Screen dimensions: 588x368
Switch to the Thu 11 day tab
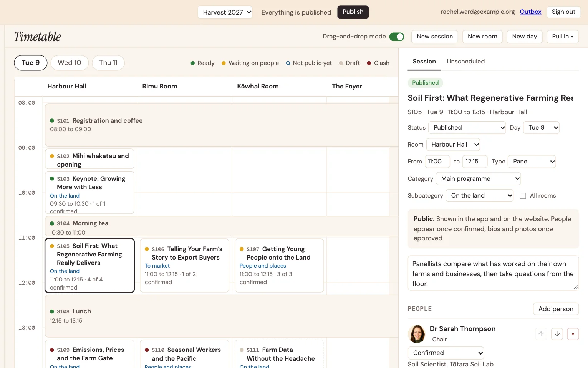click(x=108, y=63)
